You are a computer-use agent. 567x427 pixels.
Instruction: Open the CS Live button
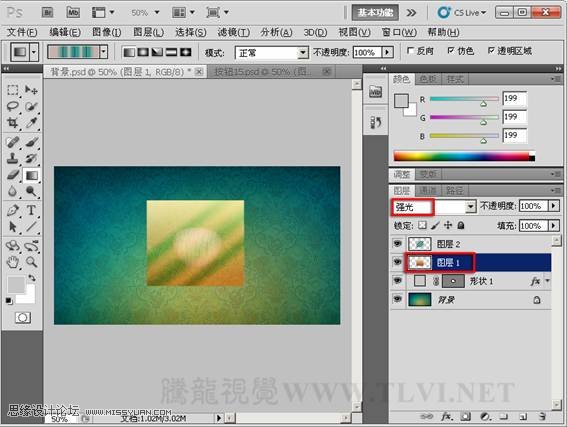[x=462, y=13]
